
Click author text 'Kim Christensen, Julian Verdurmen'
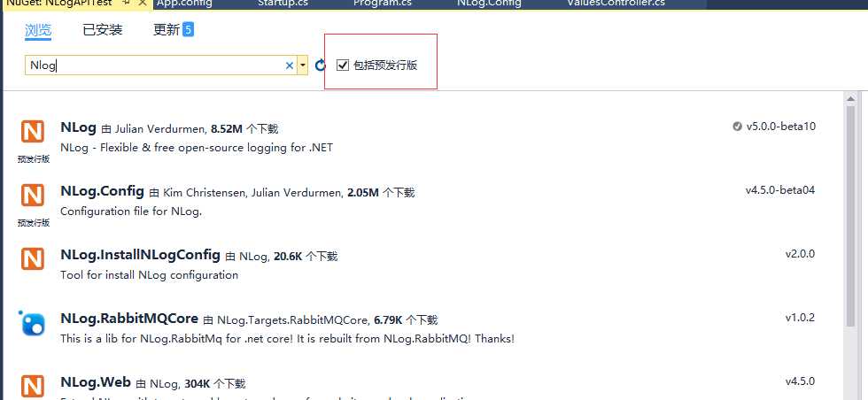[x=253, y=193]
